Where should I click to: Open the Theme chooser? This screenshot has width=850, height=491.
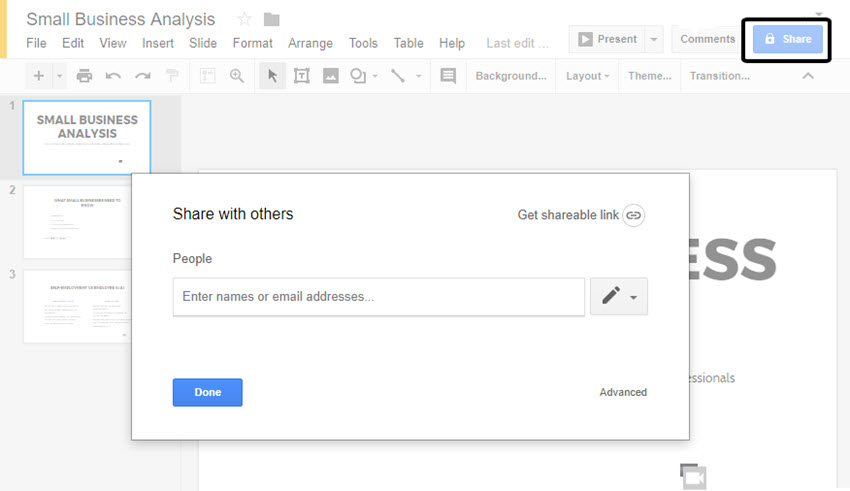(x=649, y=76)
